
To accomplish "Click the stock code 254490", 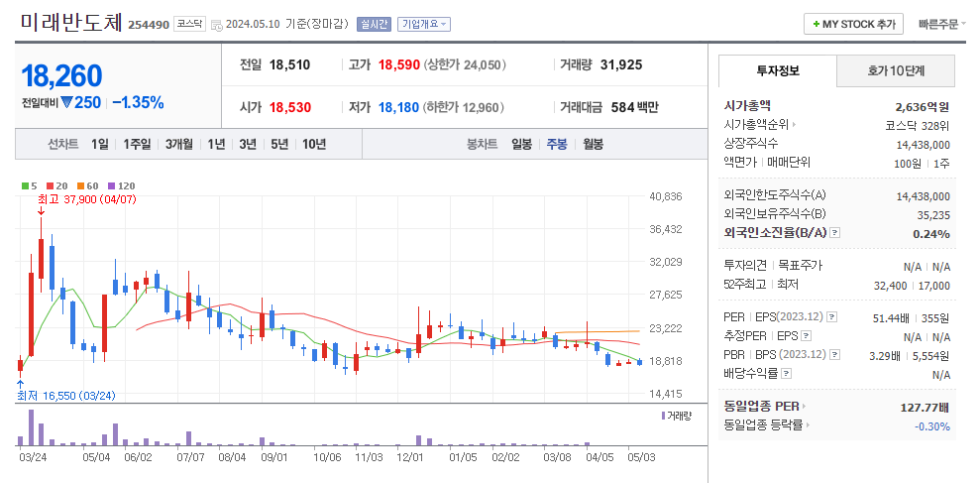I will tap(149, 25).
